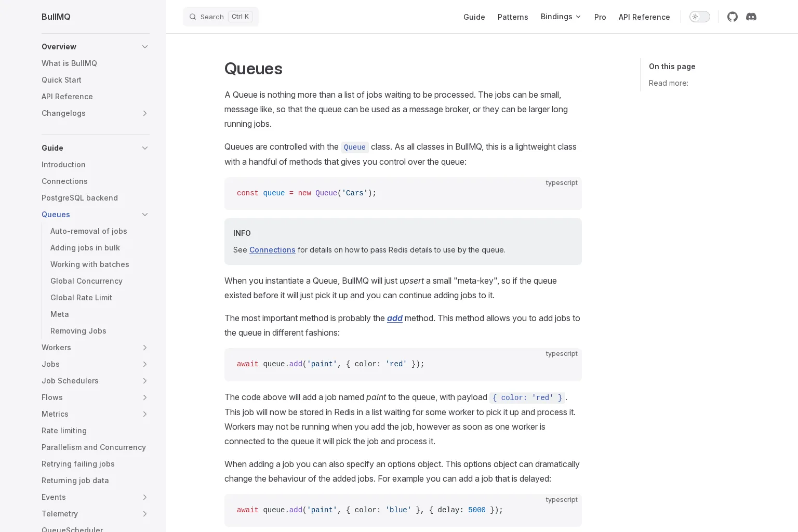Open 'What is BullMQ' page
This screenshot has height=532, width=798.
click(x=69, y=63)
